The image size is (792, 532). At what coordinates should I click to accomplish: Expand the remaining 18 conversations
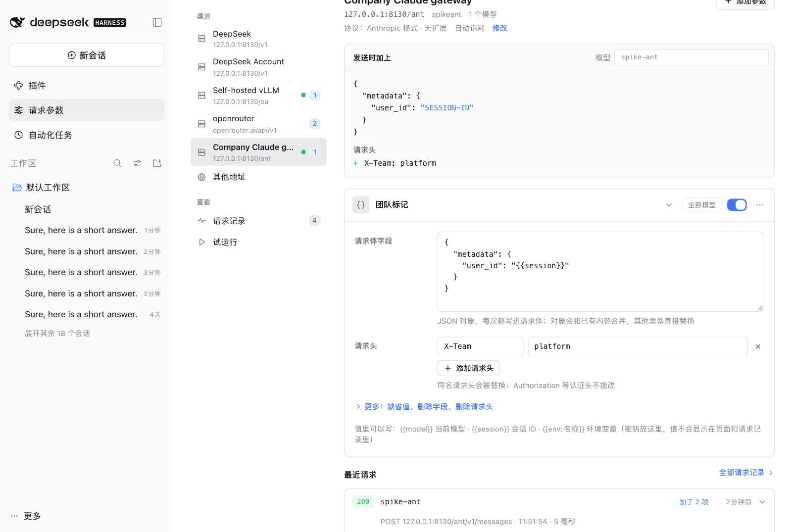point(57,334)
